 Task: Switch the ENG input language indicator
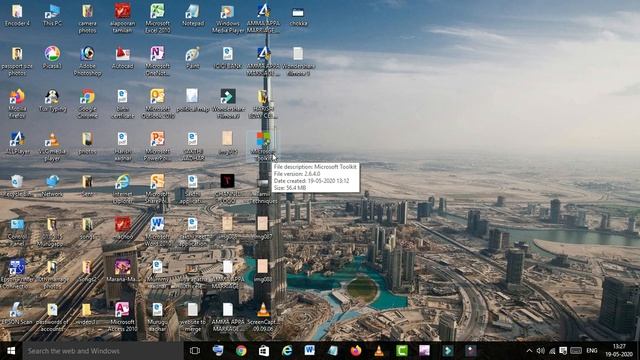(x=592, y=351)
